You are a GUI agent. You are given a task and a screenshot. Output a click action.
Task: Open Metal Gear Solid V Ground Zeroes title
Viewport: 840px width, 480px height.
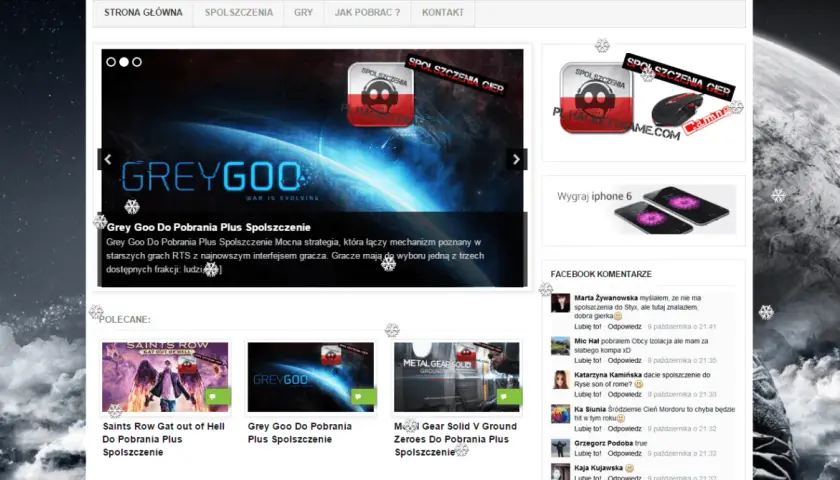pyautogui.click(x=456, y=439)
